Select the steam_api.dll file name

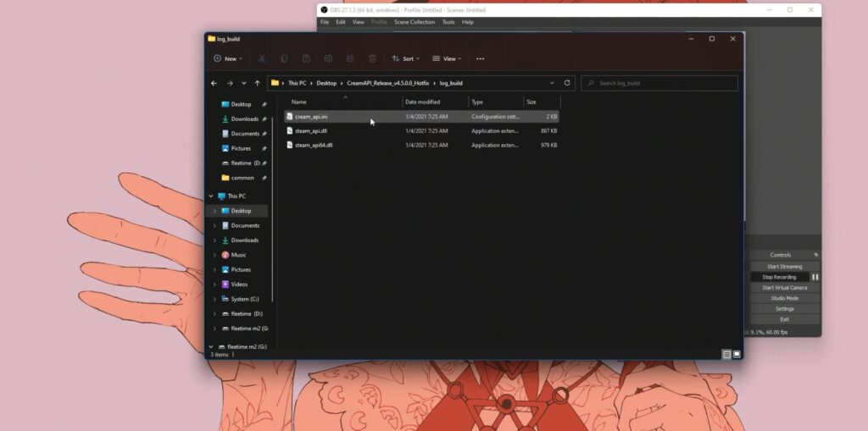311,131
